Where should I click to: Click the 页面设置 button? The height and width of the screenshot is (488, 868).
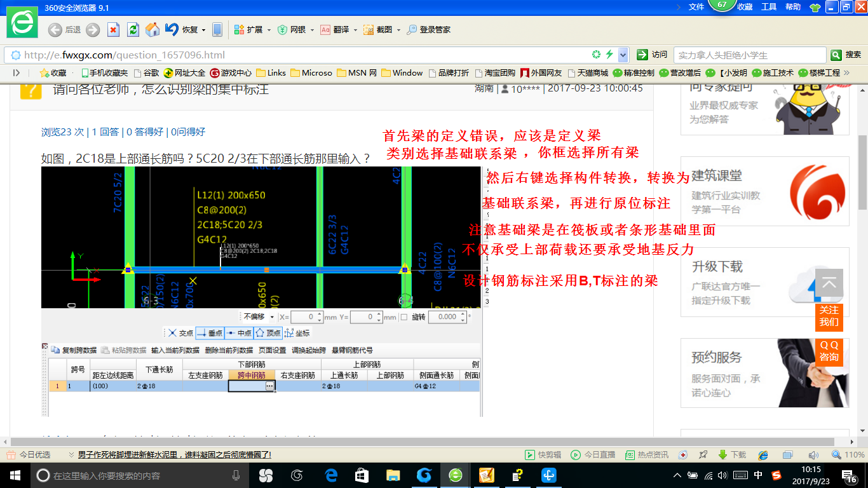(273, 350)
